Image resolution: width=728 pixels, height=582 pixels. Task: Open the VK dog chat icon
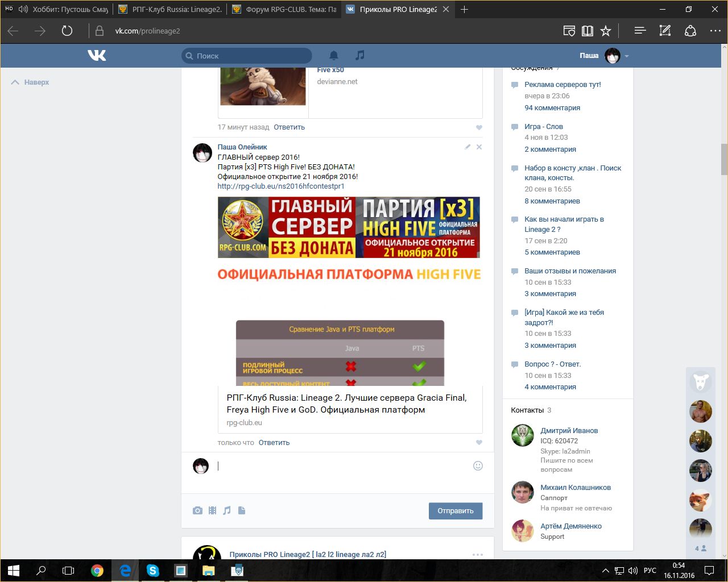point(701,382)
